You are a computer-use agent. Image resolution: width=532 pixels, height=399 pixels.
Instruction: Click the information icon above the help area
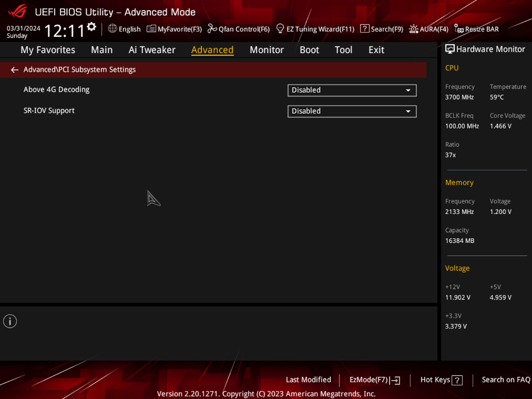(x=9, y=321)
